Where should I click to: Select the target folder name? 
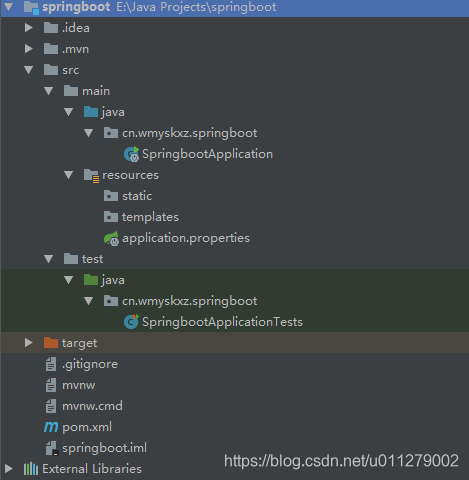click(x=79, y=343)
